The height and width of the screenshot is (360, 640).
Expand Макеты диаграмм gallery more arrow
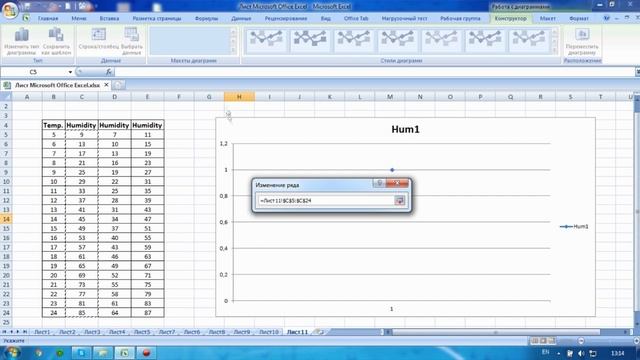pyautogui.click(x=233, y=50)
